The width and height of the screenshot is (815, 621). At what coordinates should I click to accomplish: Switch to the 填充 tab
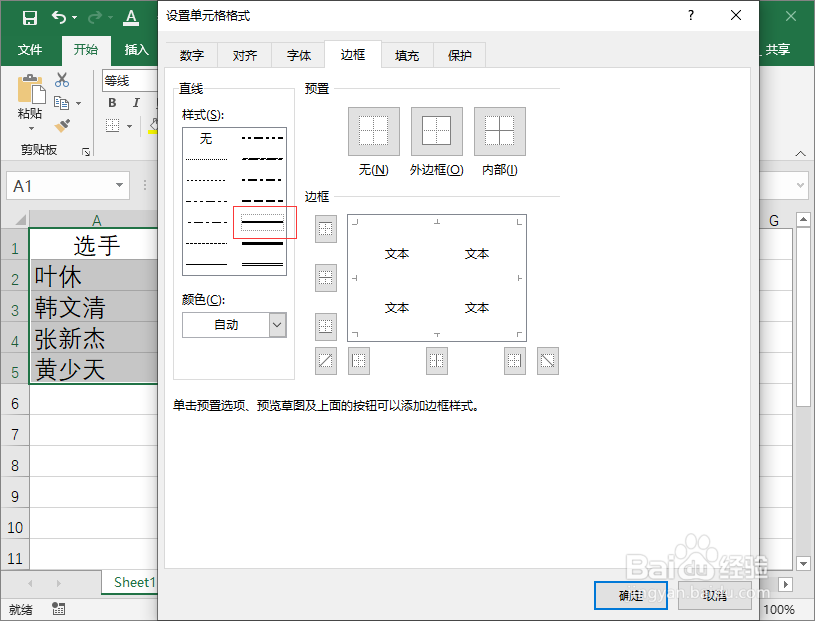pyautogui.click(x=406, y=55)
